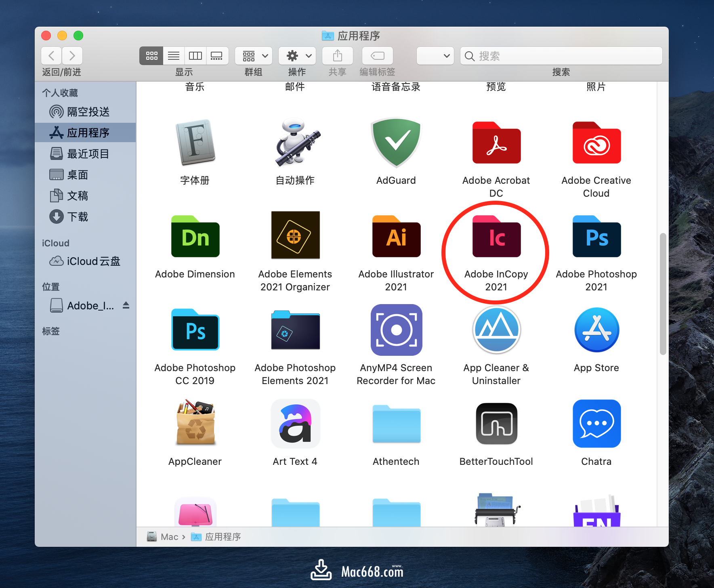Click the 语音备忘录 label

pyautogui.click(x=396, y=86)
